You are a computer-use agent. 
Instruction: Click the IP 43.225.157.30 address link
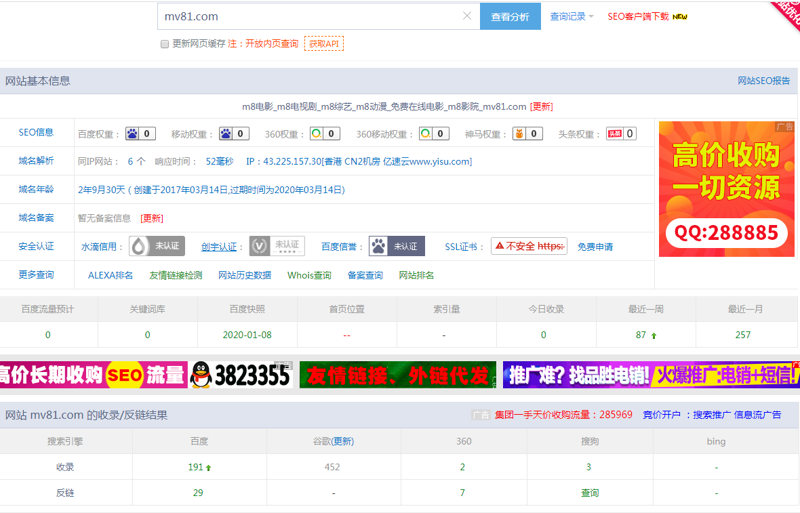(x=359, y=161)
